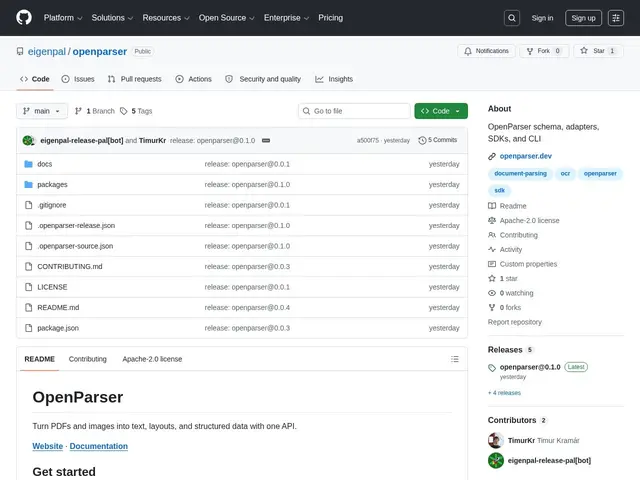View the 5 Tags link
Viewport: 640px width, 480px height.
(x=136, y=111)
